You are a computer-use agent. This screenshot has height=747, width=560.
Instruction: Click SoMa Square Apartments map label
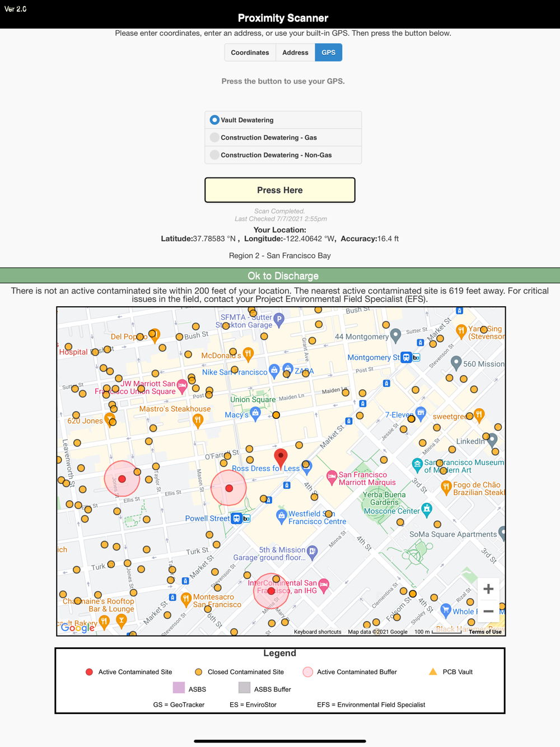tap(453, 534)
